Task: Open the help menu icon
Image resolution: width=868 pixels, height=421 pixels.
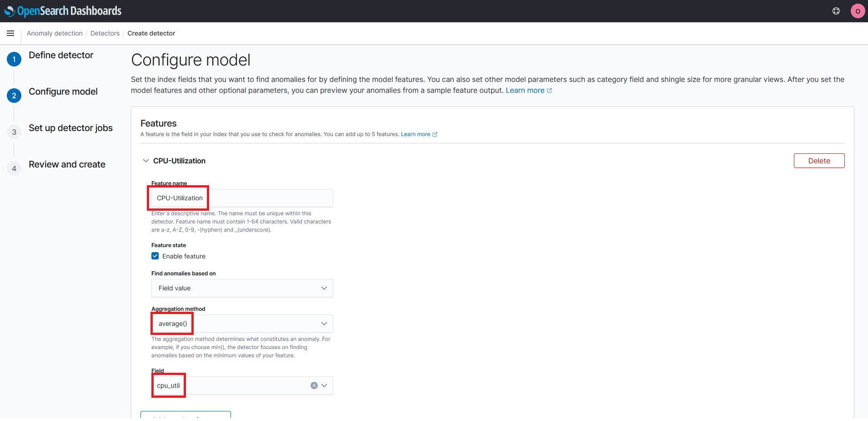Action: [836, 11]
